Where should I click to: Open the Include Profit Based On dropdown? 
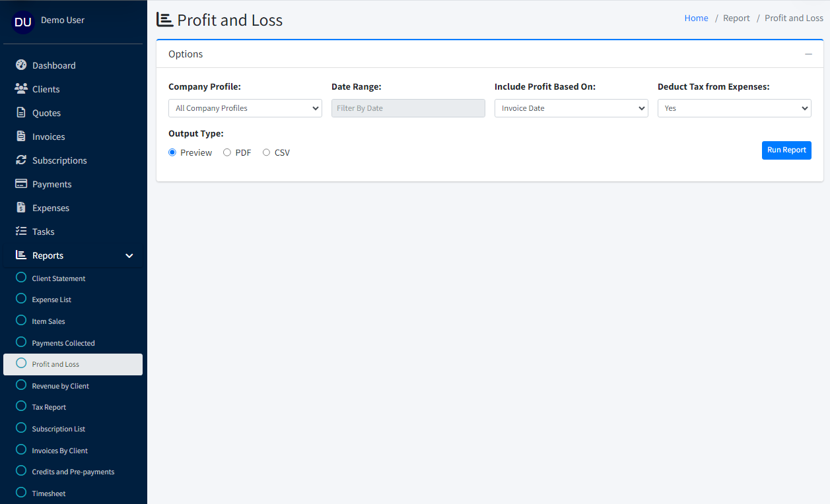571,108
